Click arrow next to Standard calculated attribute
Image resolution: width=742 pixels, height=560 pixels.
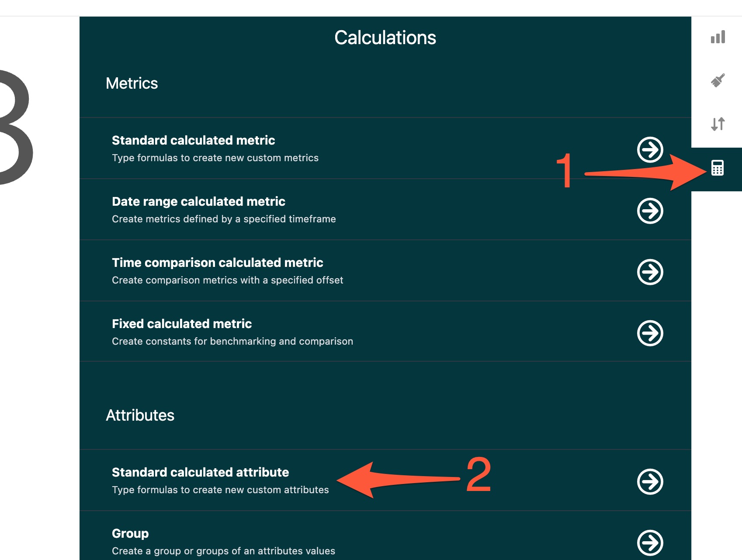650,482
